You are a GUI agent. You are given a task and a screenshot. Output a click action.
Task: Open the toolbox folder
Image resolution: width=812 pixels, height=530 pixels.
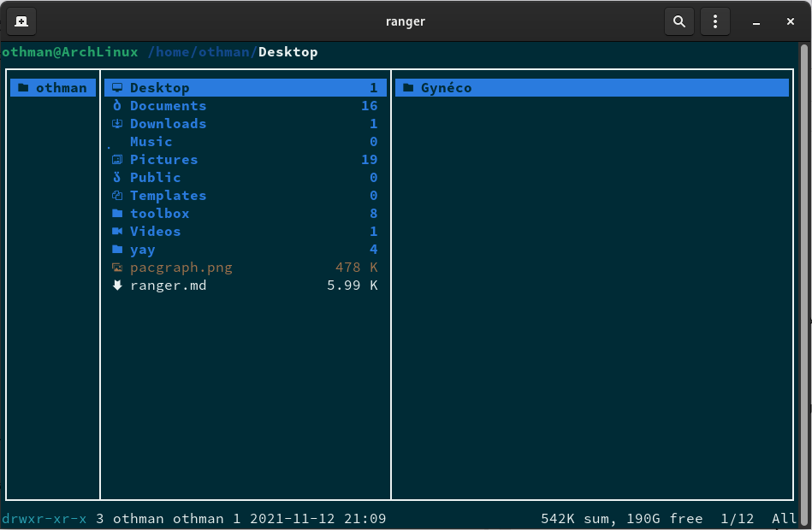coord(159,214)
